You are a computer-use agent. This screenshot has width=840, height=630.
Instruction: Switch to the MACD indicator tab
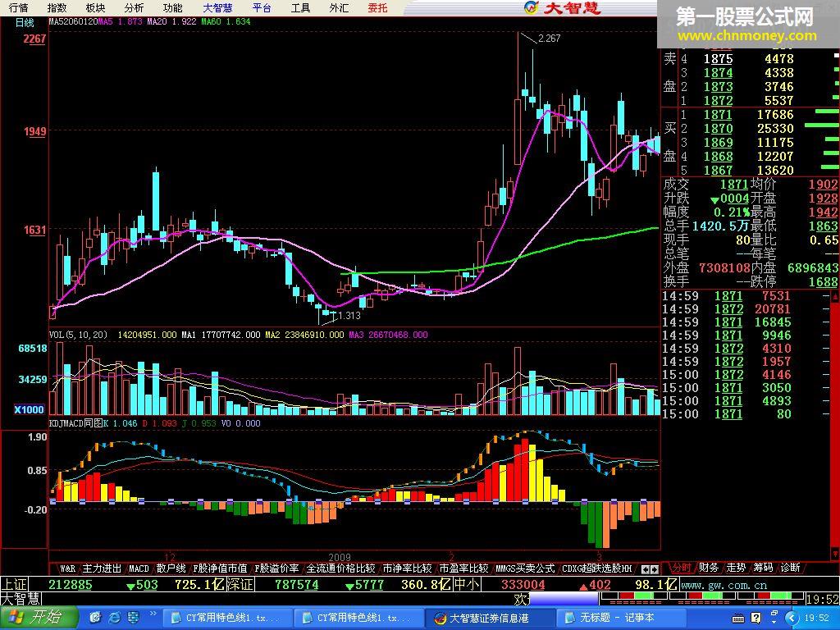point(139,568)
